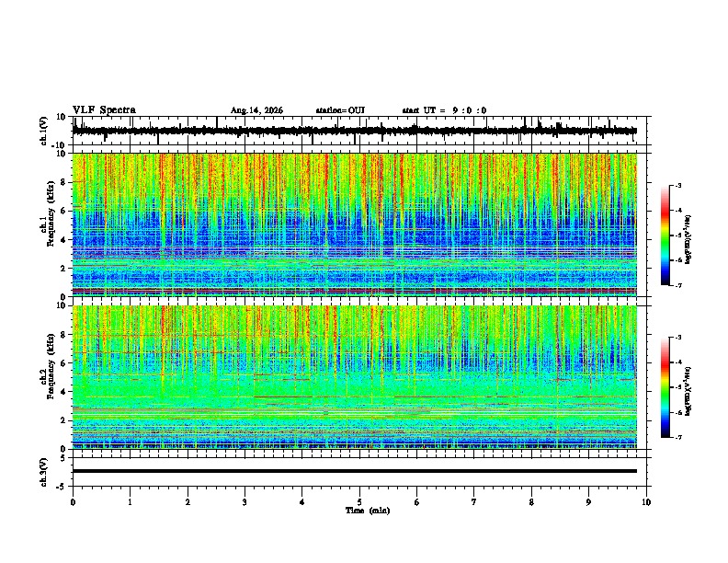The height and width of the screenshot is (563, 728).
Task: Click the station=OUI header label
Action: tap(340, 110)
